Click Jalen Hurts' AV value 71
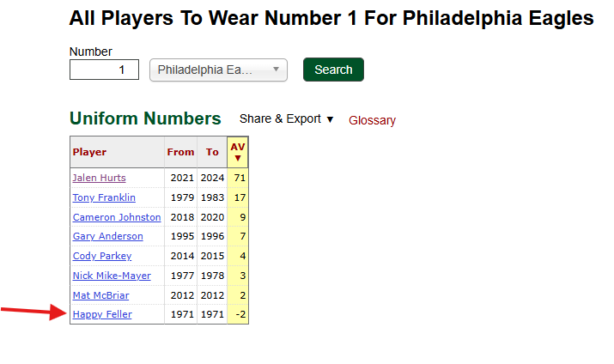This screenshot has width=614, height=364. pos(240,178)
